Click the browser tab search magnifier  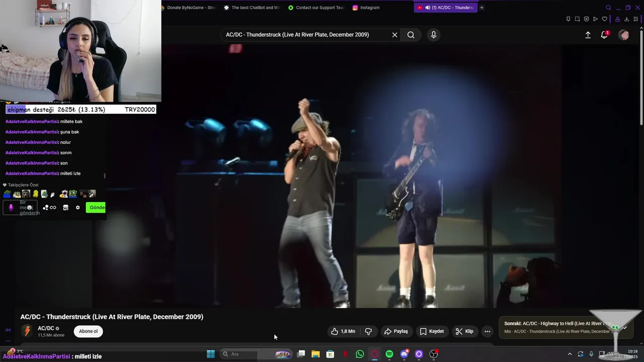click(x=608, y=8)
